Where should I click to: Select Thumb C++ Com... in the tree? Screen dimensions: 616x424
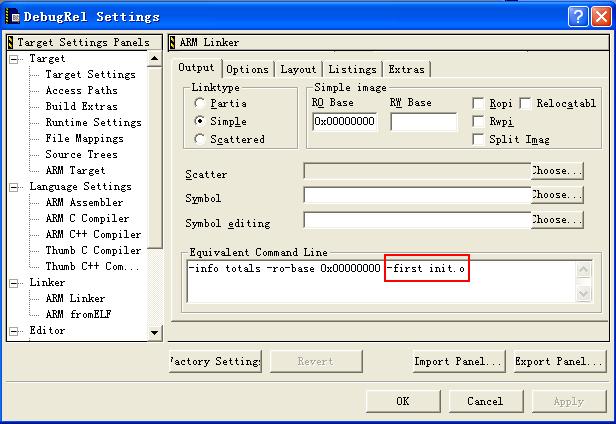pos(92,266)
